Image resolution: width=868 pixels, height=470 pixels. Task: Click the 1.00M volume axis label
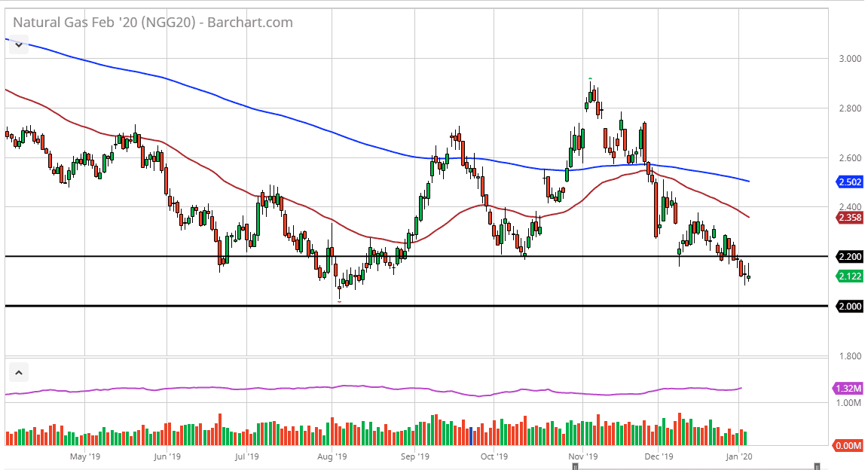click(x=848, y=402)
